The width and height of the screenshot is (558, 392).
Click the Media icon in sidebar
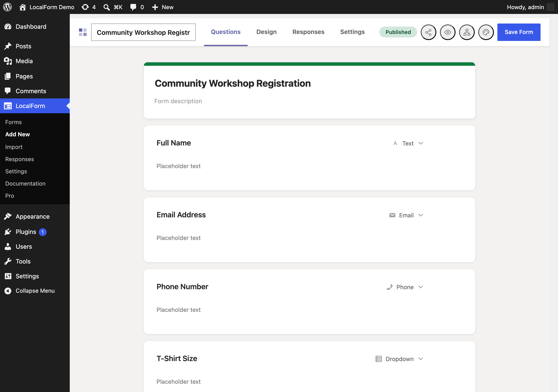[8, 61]
